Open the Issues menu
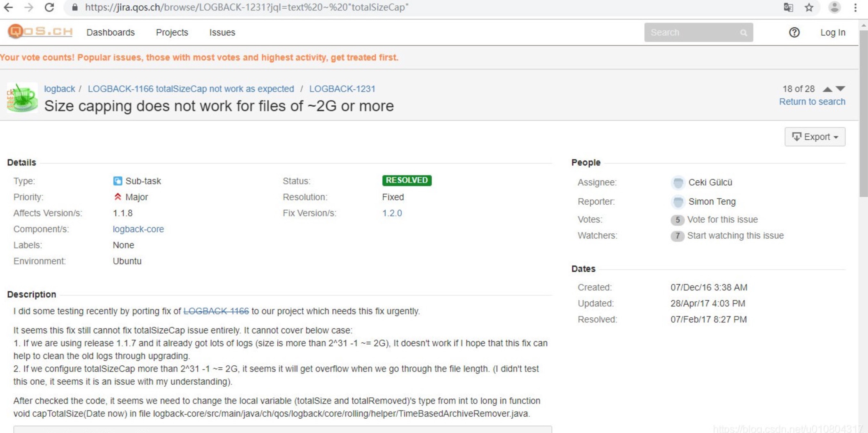 (222, 32)
